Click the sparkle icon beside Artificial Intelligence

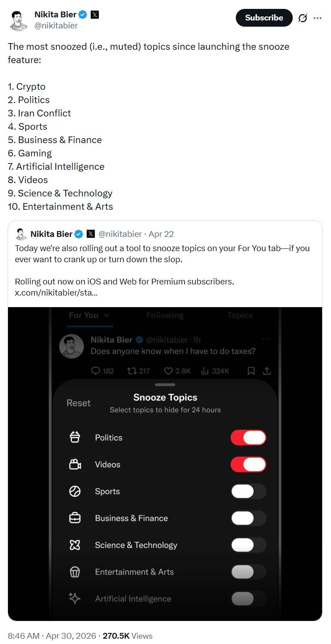pos(75,599)
